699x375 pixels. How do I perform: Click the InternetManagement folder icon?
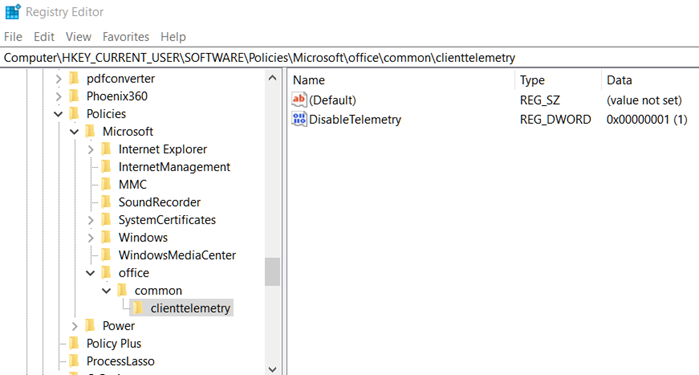106,167
